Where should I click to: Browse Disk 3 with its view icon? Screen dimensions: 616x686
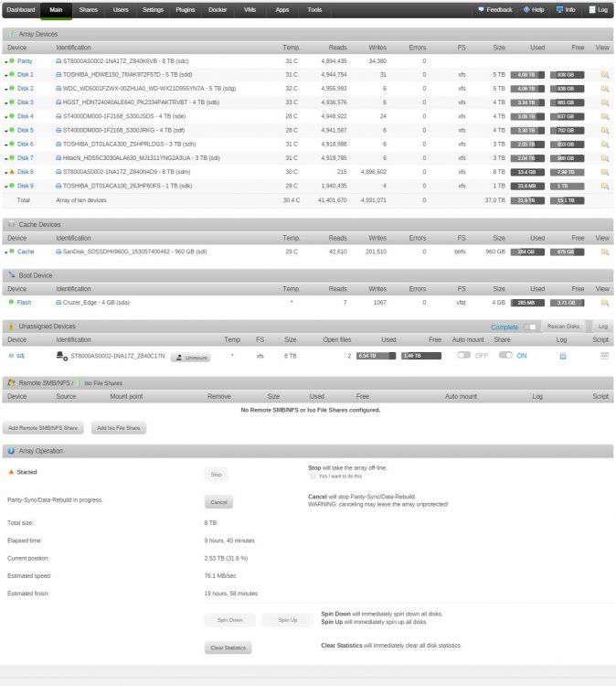(x=605, y=102)
